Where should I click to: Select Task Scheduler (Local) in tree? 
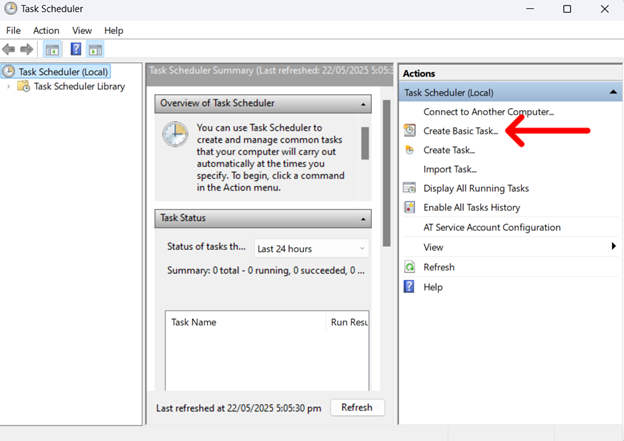pyautogui.click(x=63, y=71)
